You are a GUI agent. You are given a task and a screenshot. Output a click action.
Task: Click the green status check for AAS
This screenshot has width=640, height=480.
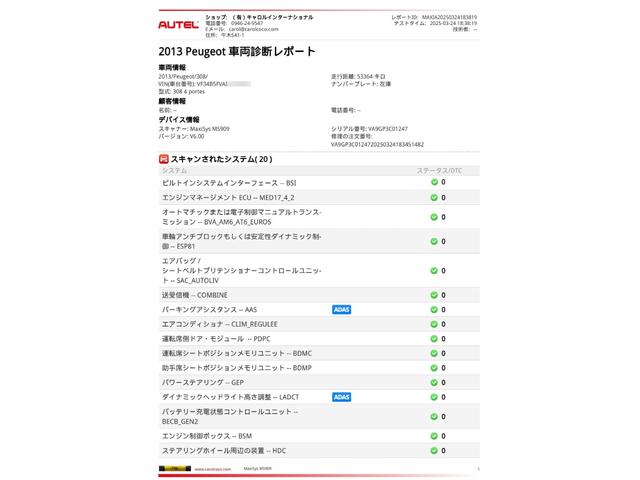pos(434,310)
